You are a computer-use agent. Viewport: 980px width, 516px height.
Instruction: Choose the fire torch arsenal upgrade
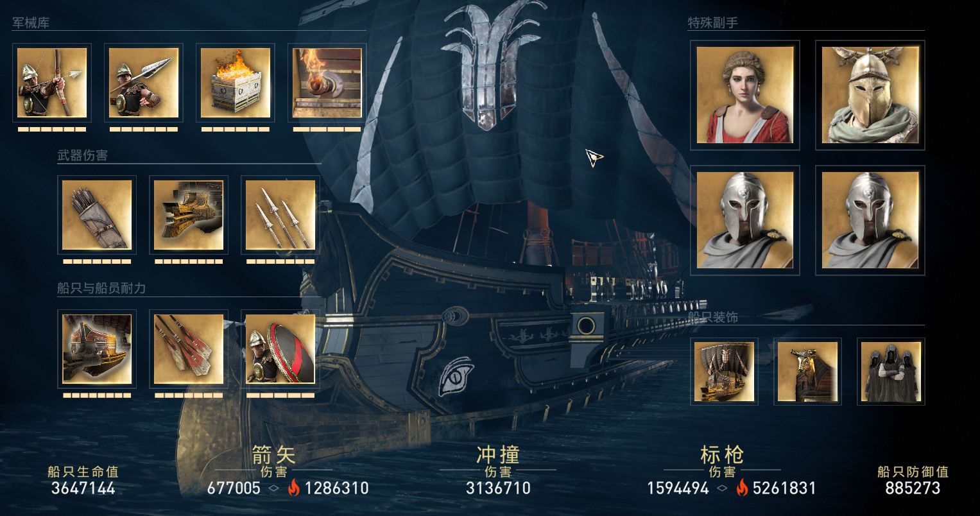point(327,83)
